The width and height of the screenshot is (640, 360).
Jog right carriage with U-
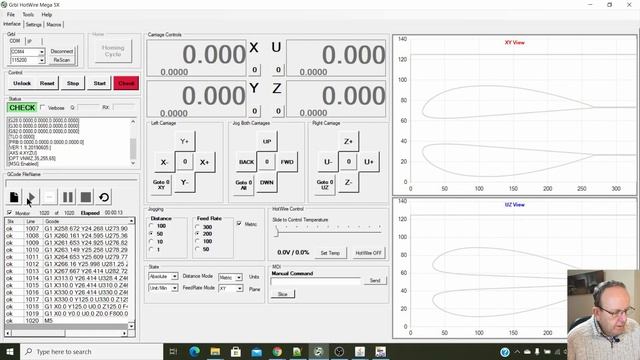point(328,162)
